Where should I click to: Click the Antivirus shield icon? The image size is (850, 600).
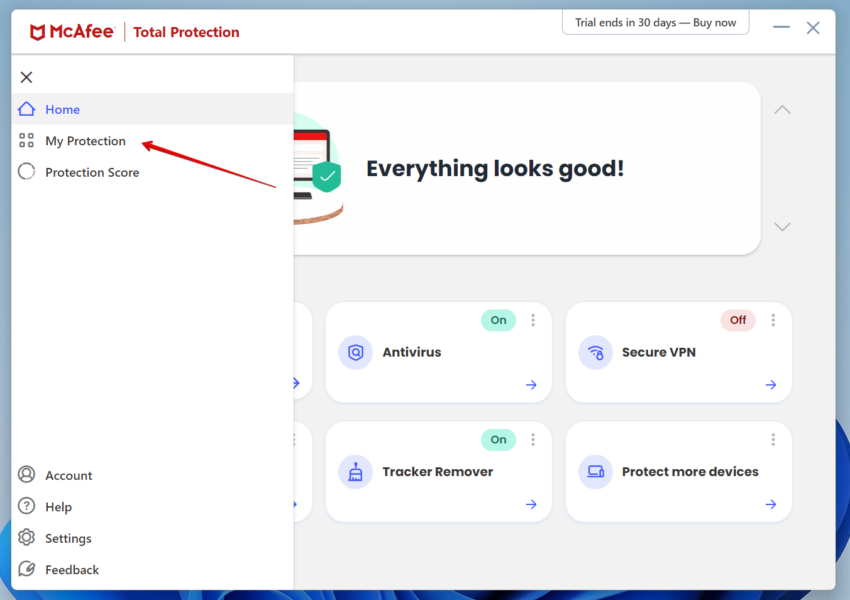click(355, 352)
